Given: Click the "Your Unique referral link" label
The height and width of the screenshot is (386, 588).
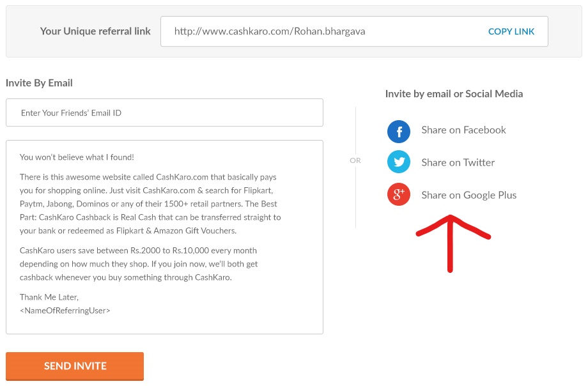Looking at the screenshot, I should (95, 31).
